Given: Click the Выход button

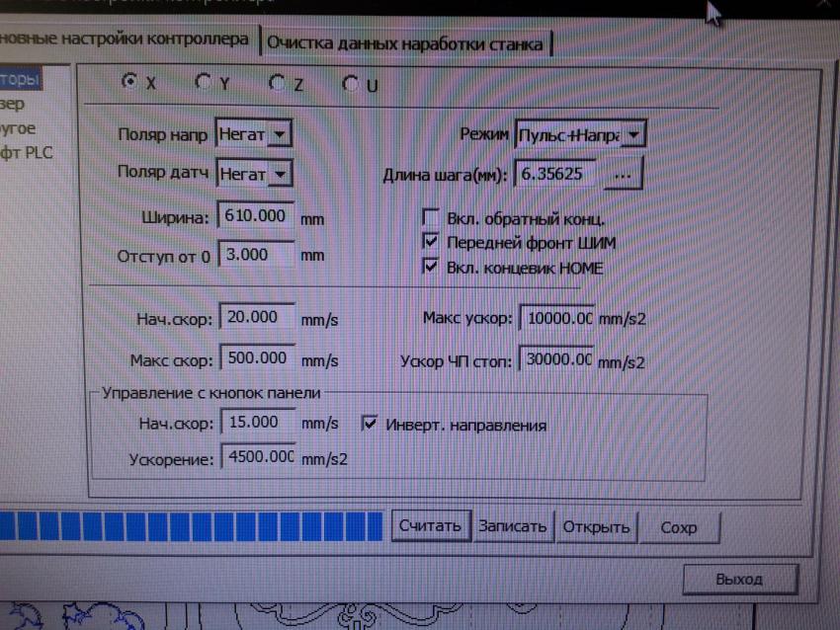Looking at the screenshot, I should 739,579.
